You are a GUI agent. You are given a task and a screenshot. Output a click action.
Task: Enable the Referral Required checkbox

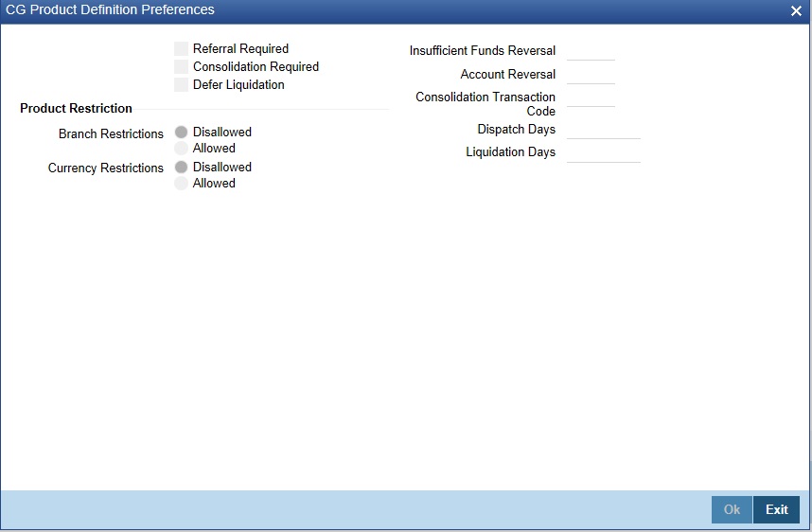tap(182, 48)
